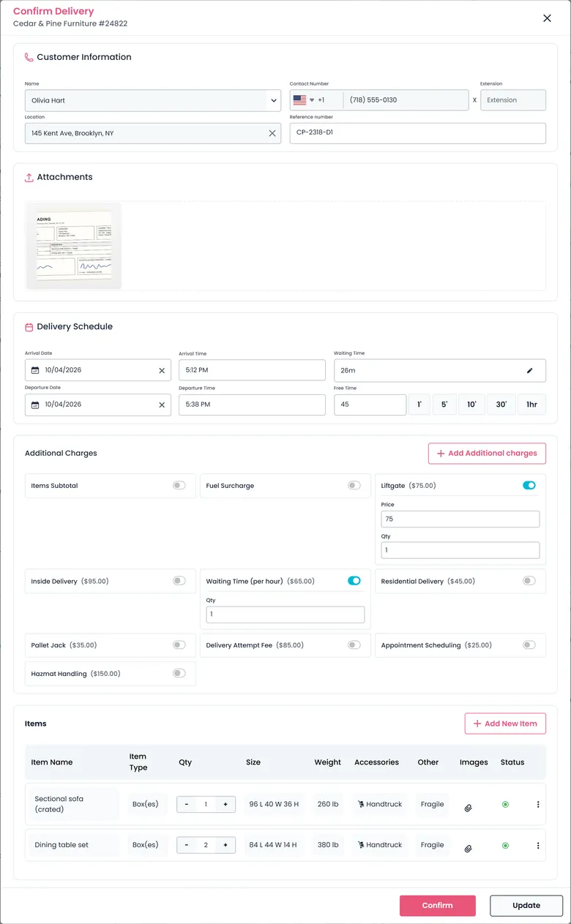Clear the Location field with X icon
Screen dimensions: 571x924
click(272, 133)
